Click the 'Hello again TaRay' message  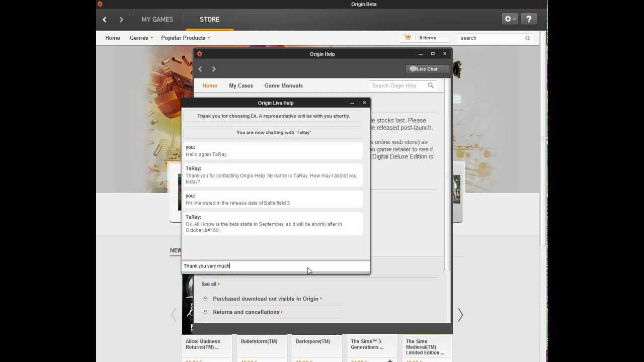click(x=273, y=151)
